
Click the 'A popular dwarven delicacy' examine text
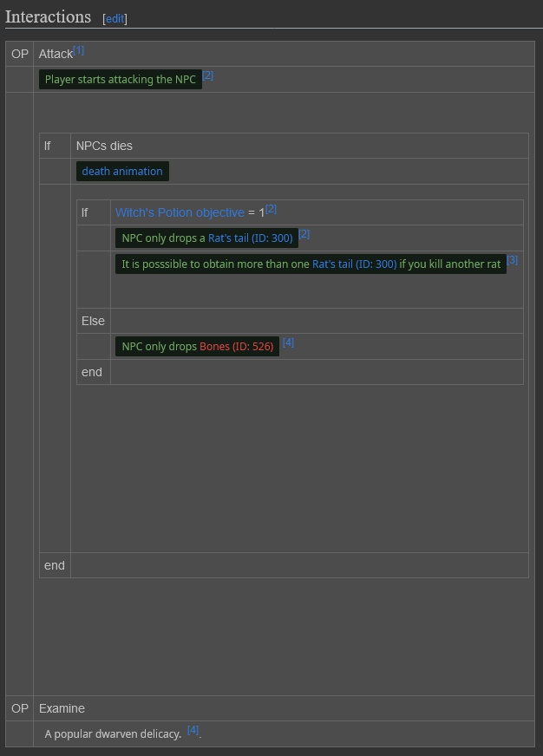113,734
